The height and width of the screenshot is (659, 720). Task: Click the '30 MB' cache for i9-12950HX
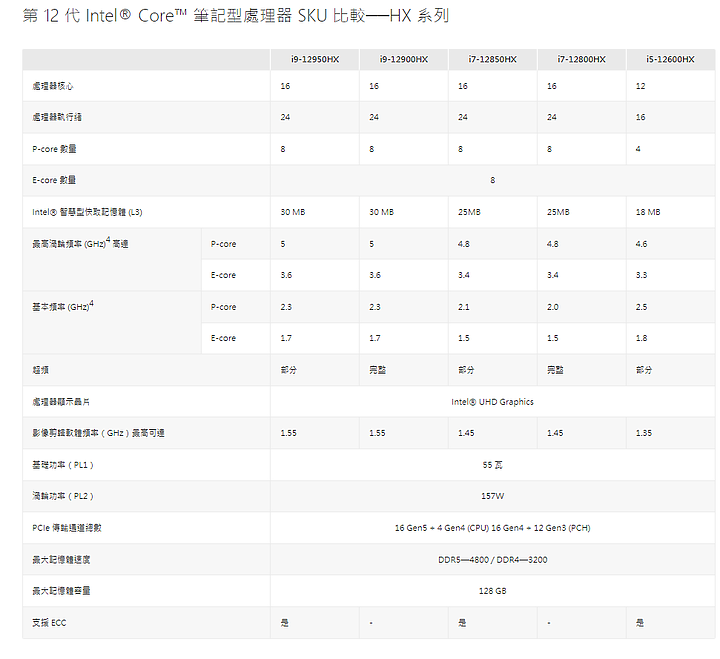point(293,212)
